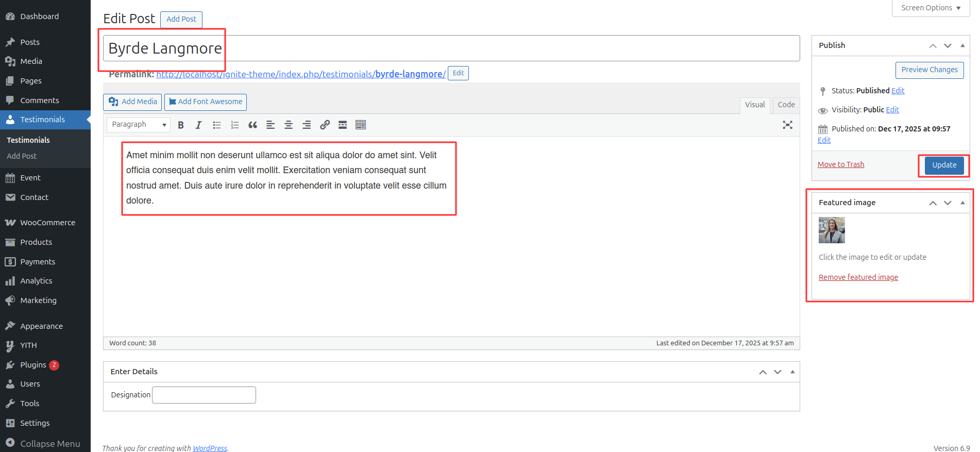Open Dashboard from sidebar
This screenshot has width=980, height=452.
45,16
